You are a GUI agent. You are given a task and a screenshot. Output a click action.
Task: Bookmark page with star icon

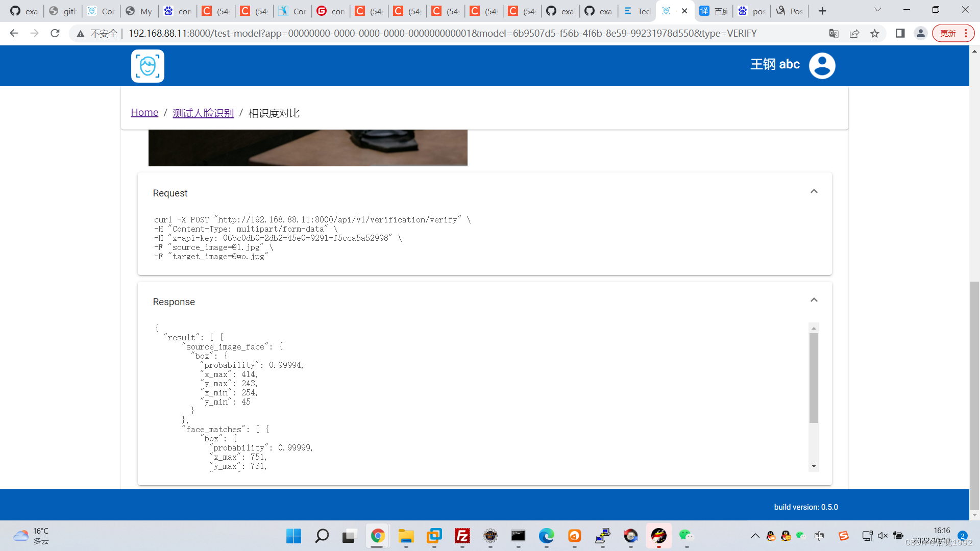pos(875,34)
